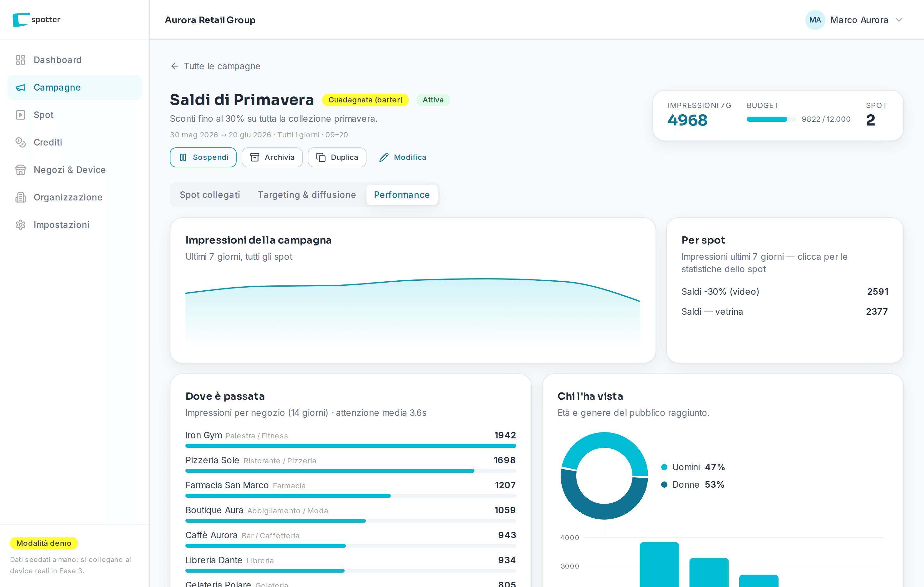Click the spotter logo icon
The image size is (924, 587).
[21, 20]
